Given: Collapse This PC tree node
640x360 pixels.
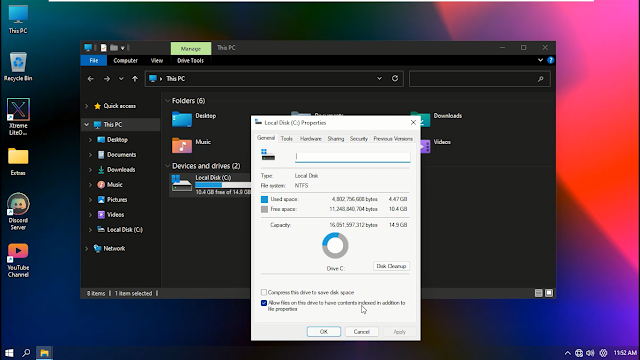Looking at the screenshot, I should click(x=87, y=124).
